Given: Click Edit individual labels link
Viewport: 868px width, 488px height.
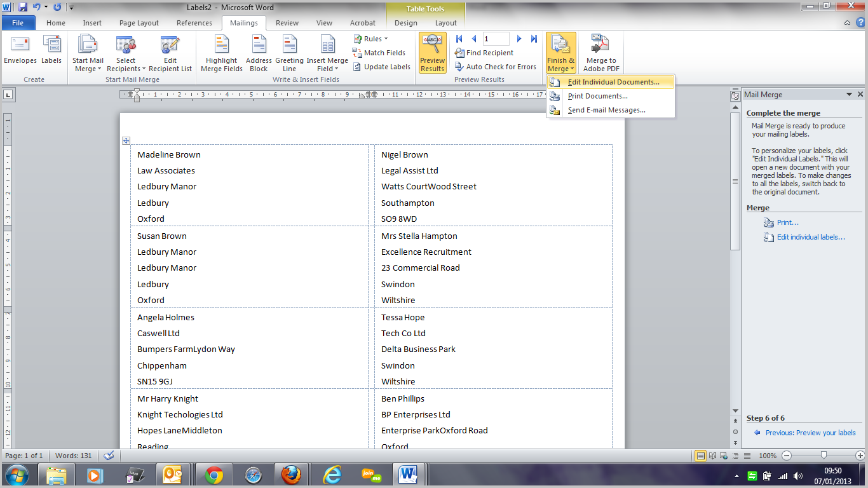Looking at the screenshot, I should click(x=811, y=237).
